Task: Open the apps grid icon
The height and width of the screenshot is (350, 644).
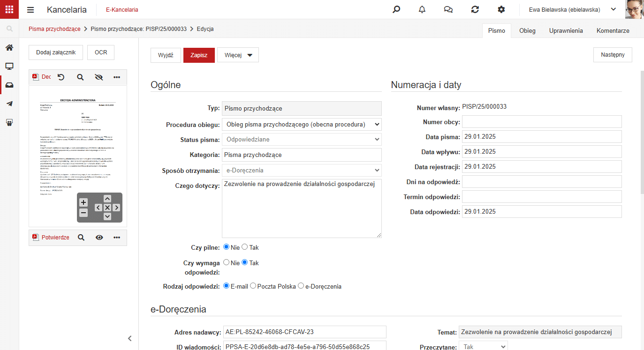Action: click(x=9, y=9)
